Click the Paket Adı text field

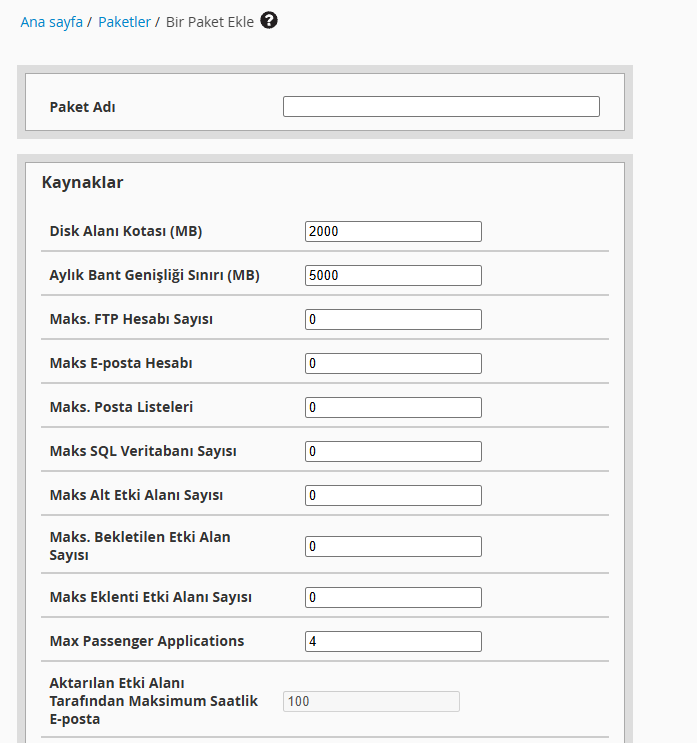tap(441, 107)
